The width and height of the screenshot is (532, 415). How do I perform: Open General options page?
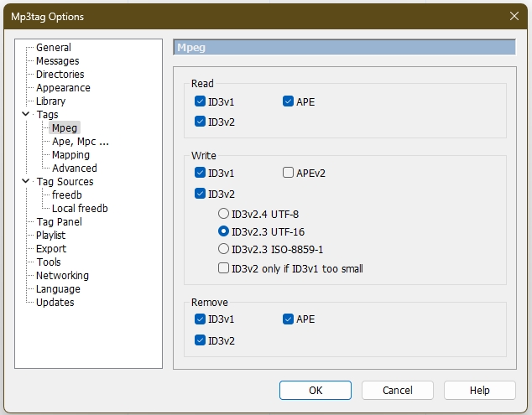[54, 48]
